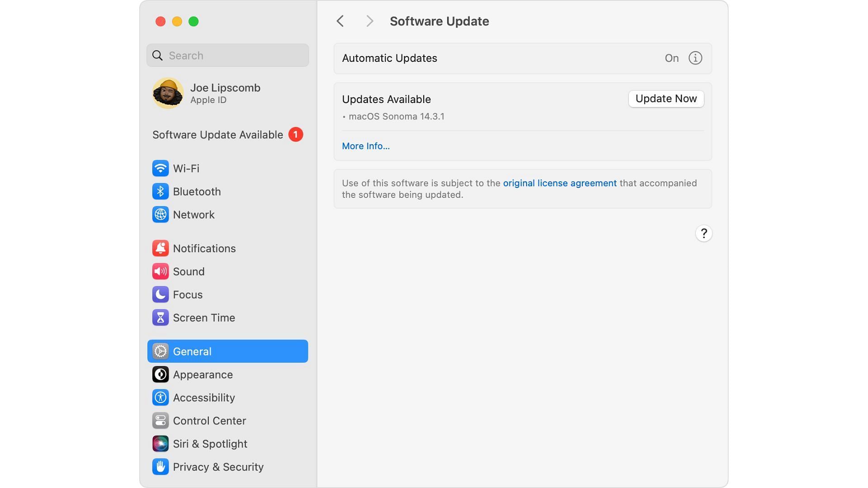The width and height of the screenshot is (868, 488).
Task: Click the Automatic Updates On status
Action: coord(671,58)
